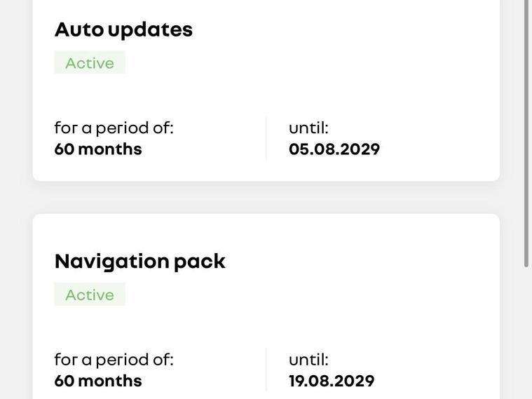
Task: Select the 19.08.2029 expiry date
Action: (332, 381)
